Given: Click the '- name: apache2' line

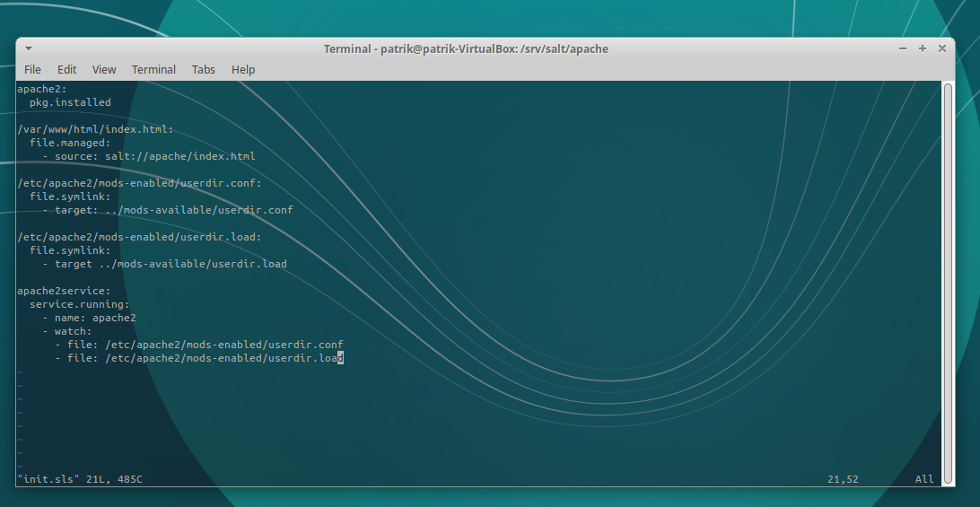Looking at the screenshot, I should 89,318.
